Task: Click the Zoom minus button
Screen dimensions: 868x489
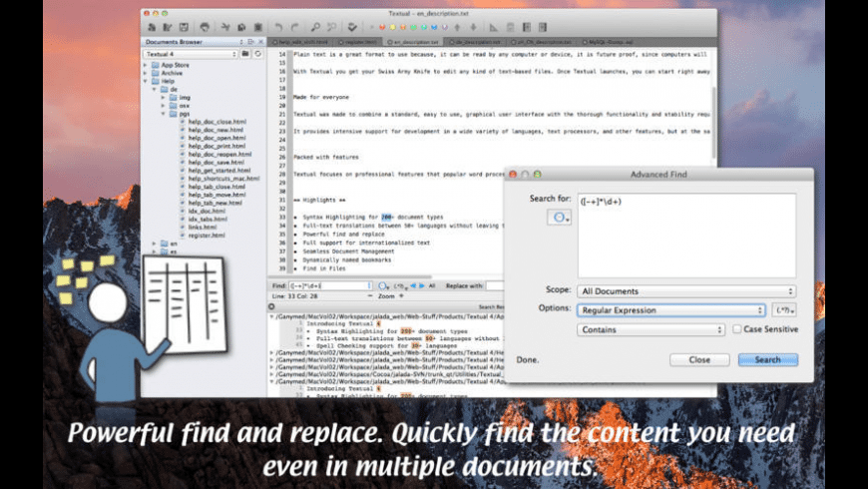Action: [x=370, y=296]
